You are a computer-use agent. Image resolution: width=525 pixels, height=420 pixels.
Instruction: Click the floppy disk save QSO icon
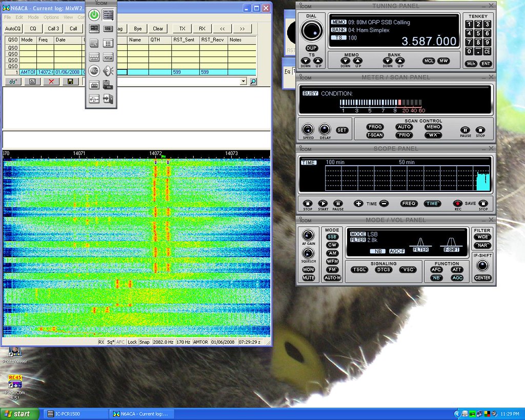click(x=70, y=82)
